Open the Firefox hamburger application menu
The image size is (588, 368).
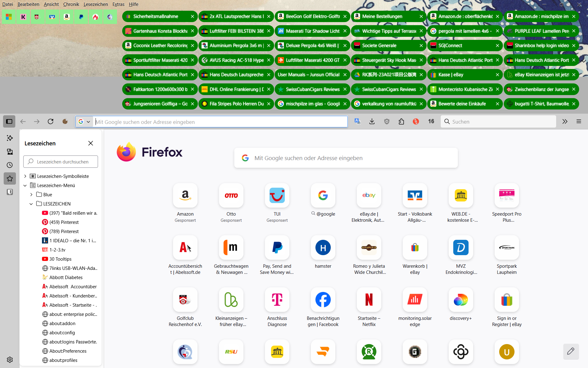pos(579,121)
